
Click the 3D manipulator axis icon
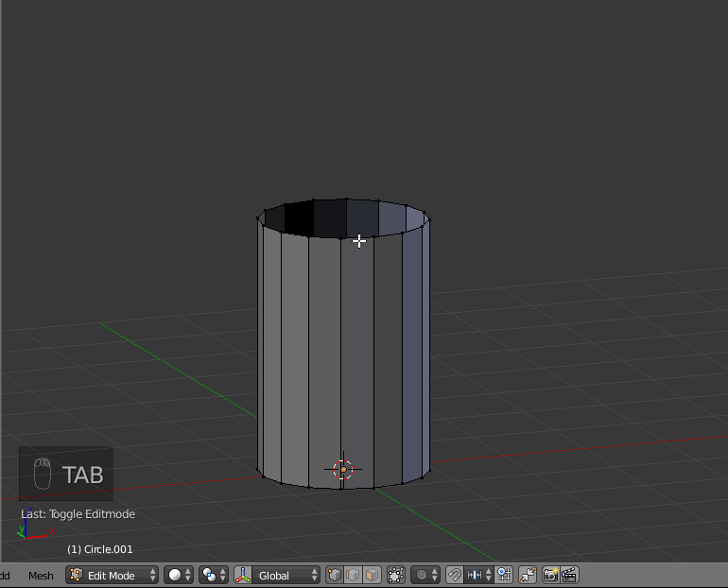click(243, 575)
